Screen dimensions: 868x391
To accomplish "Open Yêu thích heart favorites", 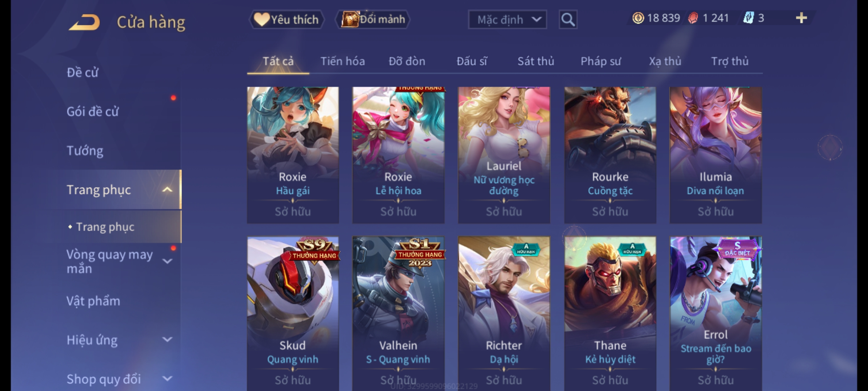I will coord(286,20).
